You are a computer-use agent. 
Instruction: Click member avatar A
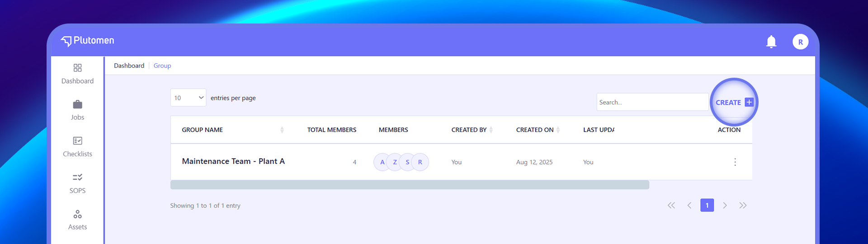(382, 162)
